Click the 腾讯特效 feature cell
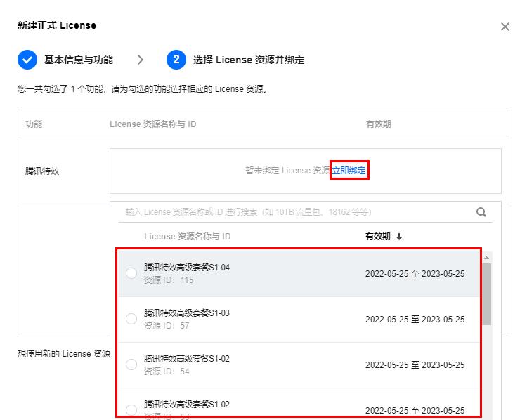 coord(42,171)
